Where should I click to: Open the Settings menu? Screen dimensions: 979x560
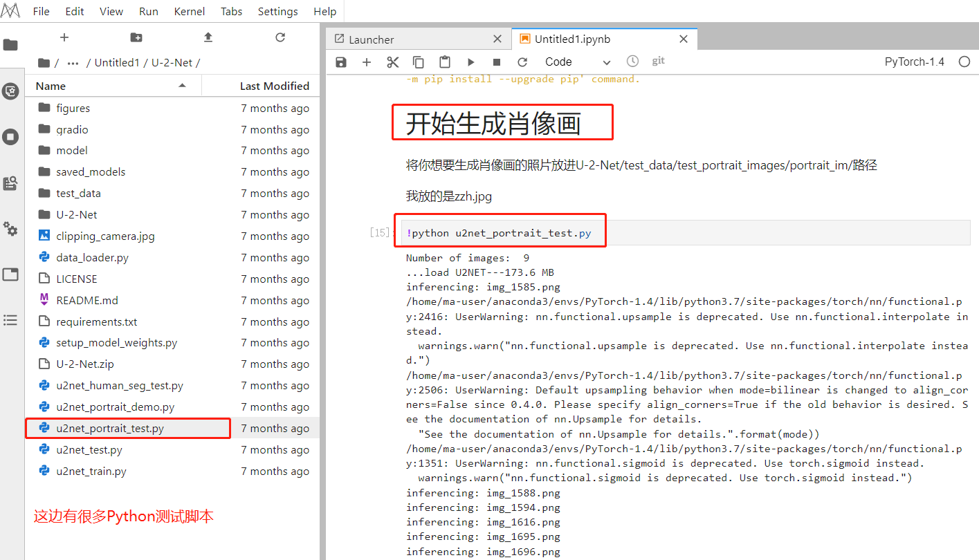[278, 11]
